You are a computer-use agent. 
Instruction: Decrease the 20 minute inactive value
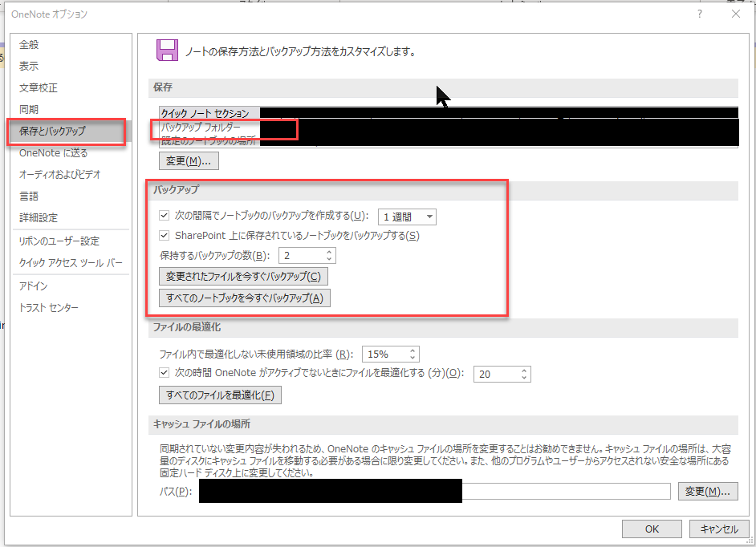pyautogui.click(x=525, y=378)
